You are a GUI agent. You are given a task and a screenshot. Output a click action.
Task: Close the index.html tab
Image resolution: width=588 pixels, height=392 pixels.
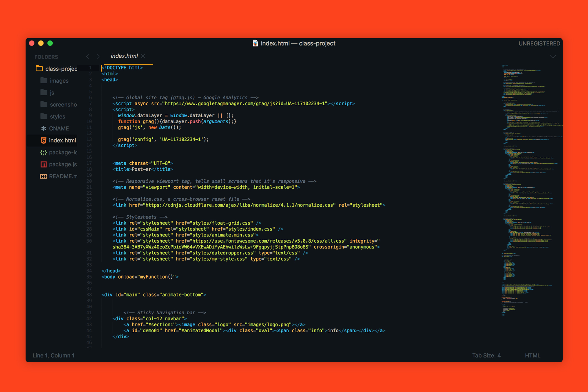143,56
